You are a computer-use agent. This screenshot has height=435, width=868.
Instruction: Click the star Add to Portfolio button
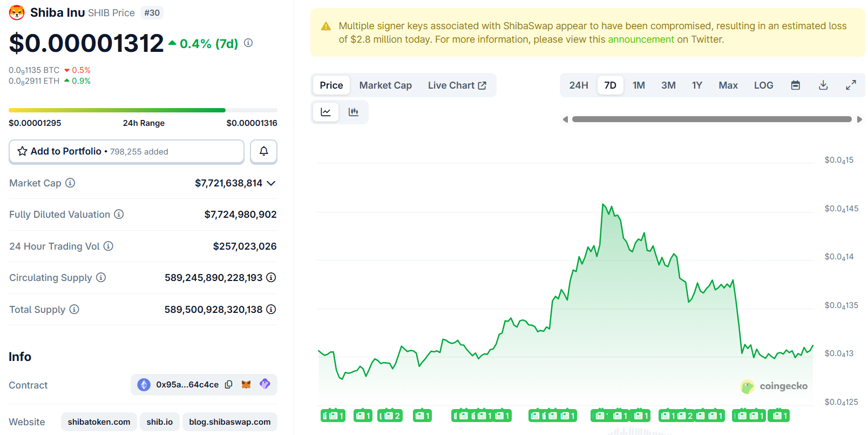click(126, 151)
